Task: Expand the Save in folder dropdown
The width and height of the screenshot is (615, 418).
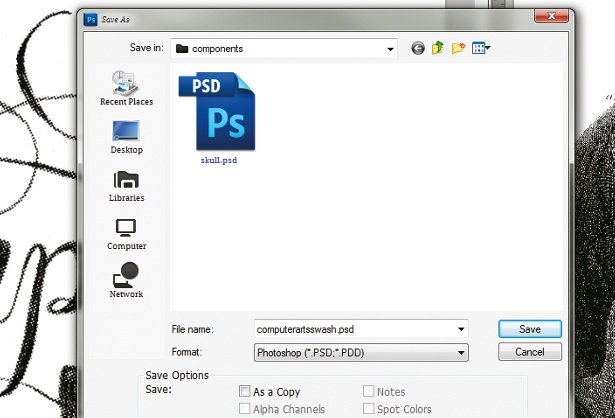Action: tap(390, 49)
